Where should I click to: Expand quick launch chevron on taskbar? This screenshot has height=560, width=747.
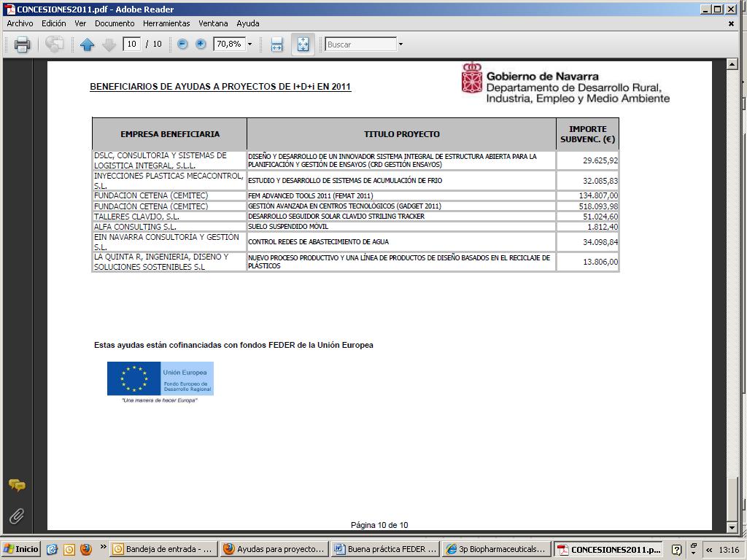tap(103, 547)
